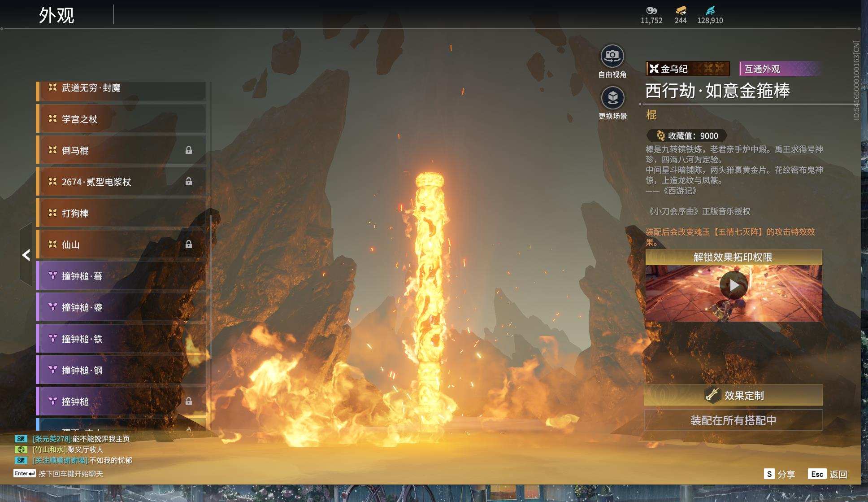
Task: Select the locked 撞钟槌 skin
Action: (x=121, y=402)
